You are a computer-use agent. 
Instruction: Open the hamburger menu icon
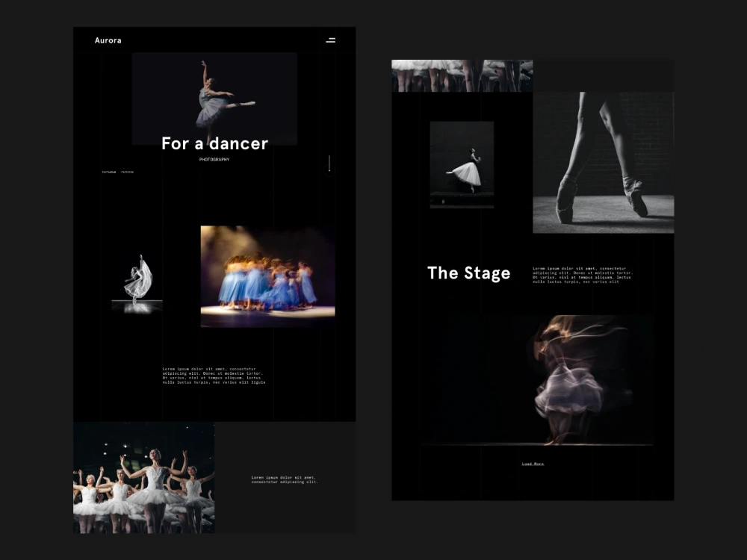[331, 40]
